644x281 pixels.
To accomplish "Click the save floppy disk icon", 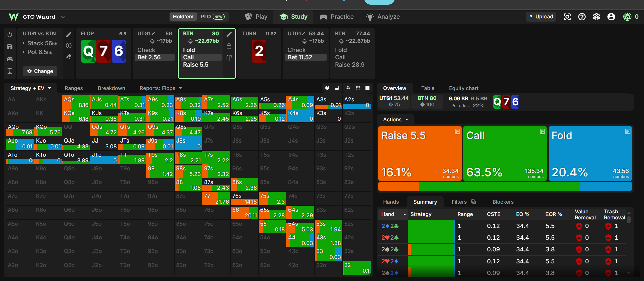I will click(x=10, y=47).
